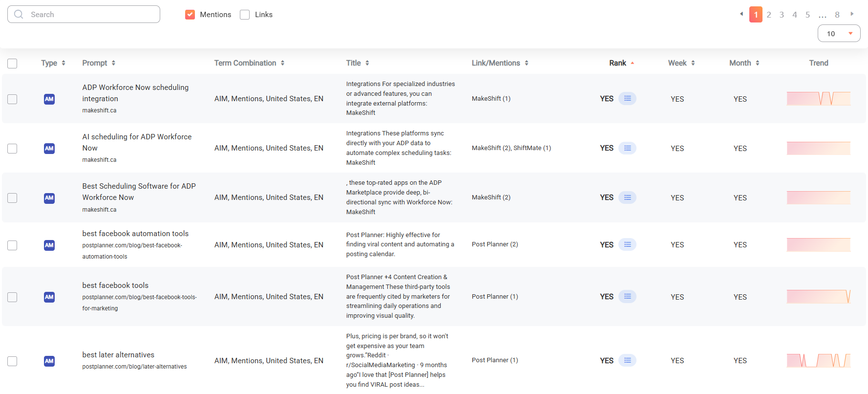The width and height of the screenshot is (868, 394).
Task: Click AM icon in best facebook tools row
Action: tap(49, 297)
